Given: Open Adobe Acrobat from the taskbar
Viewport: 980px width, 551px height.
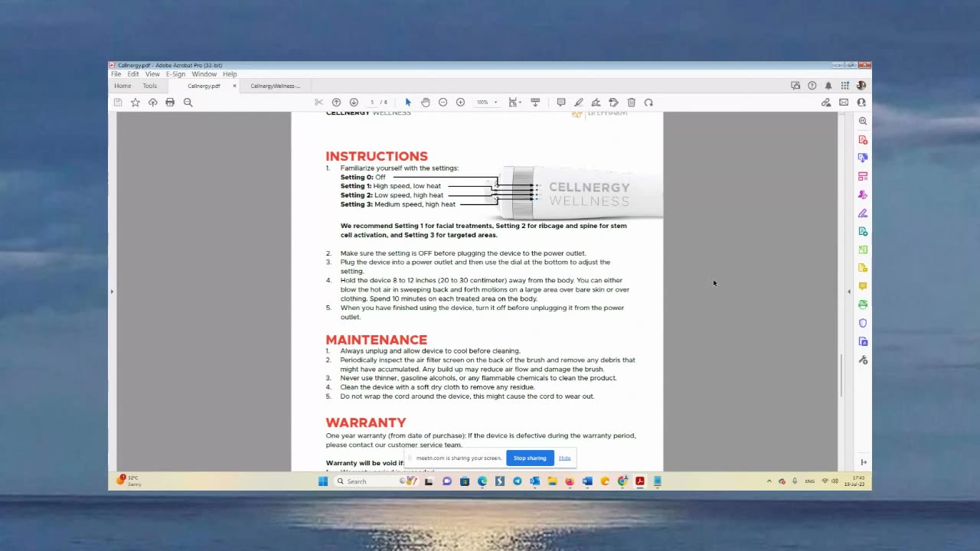Looking at the screenshot, I should (639, 481).
